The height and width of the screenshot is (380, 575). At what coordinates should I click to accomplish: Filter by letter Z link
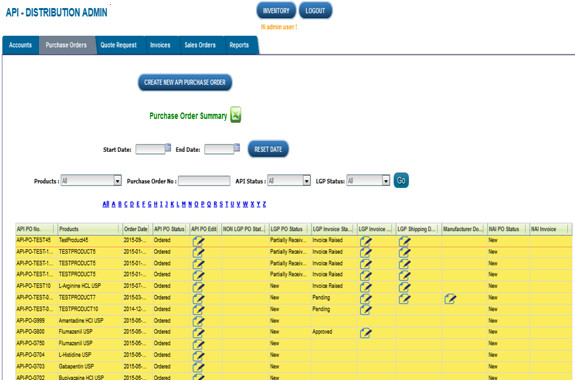coord(264,204)
